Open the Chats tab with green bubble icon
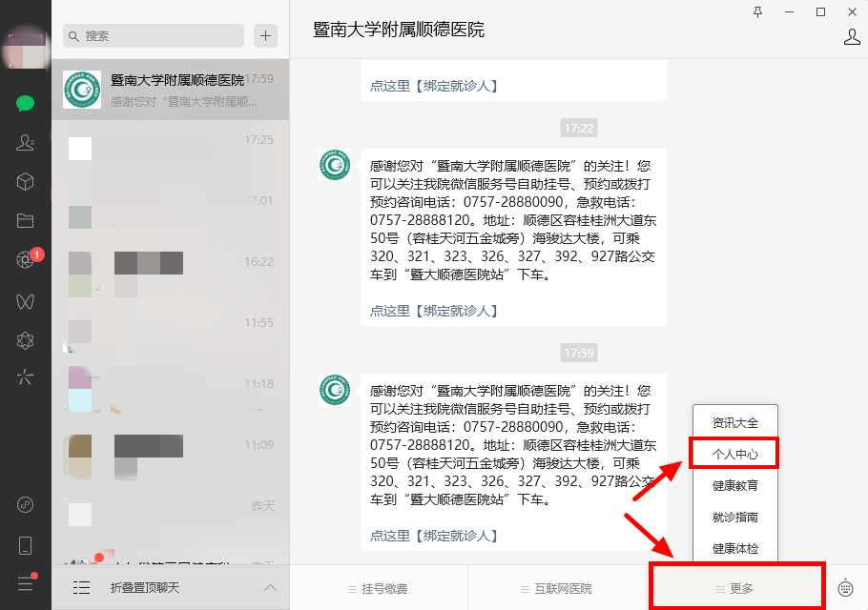The width and height of the screenshot is (868, 610). 26,104
